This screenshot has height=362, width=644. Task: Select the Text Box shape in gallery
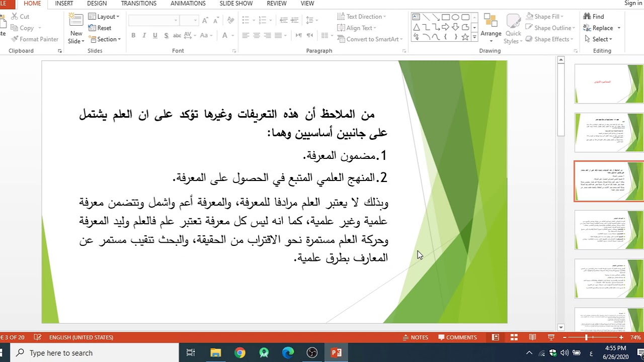pyautogui.click(x=416, y=17)
